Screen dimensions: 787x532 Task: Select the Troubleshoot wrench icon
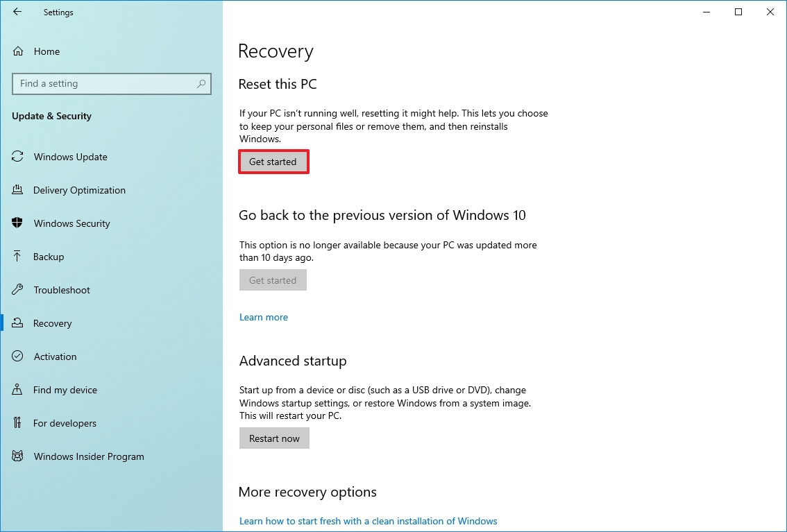[x=17, y=290]
